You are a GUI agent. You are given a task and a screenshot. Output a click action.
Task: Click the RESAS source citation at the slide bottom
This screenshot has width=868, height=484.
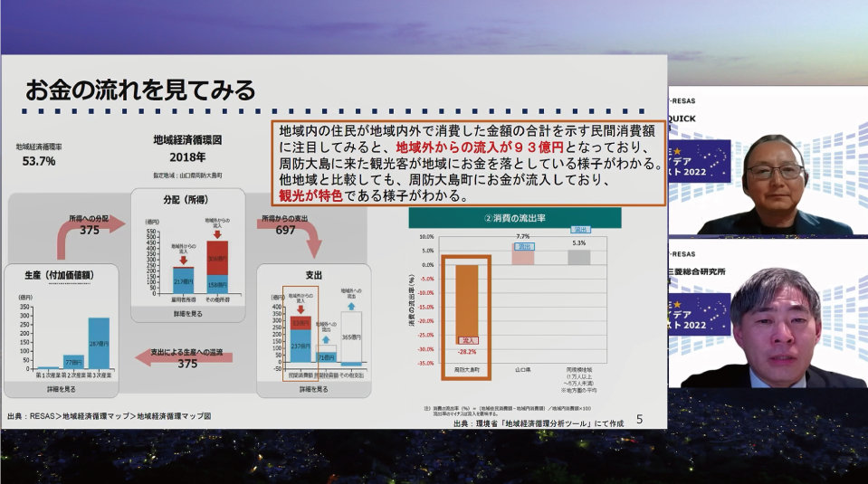pos(109,416)
